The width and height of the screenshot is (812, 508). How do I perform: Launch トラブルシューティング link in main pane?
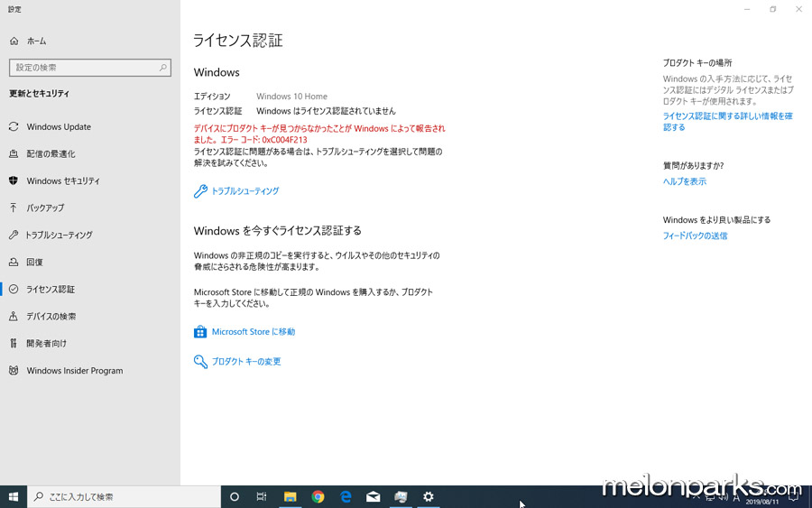(245, 191)
